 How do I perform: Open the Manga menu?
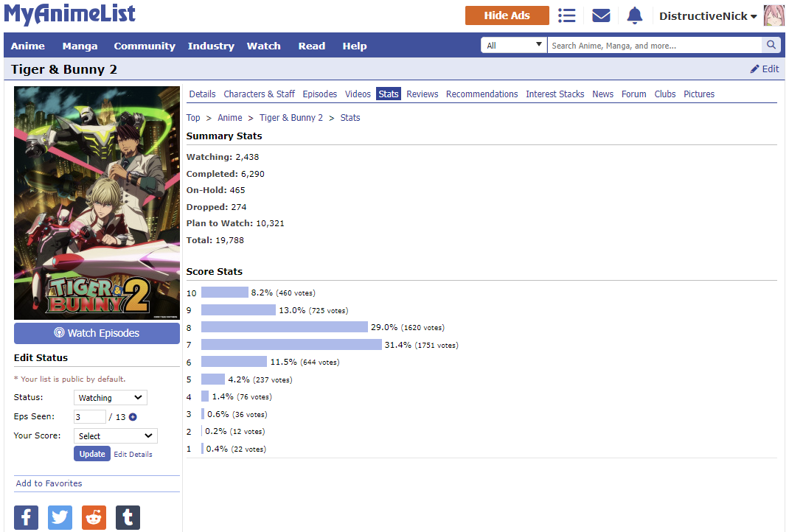[80, 46]
